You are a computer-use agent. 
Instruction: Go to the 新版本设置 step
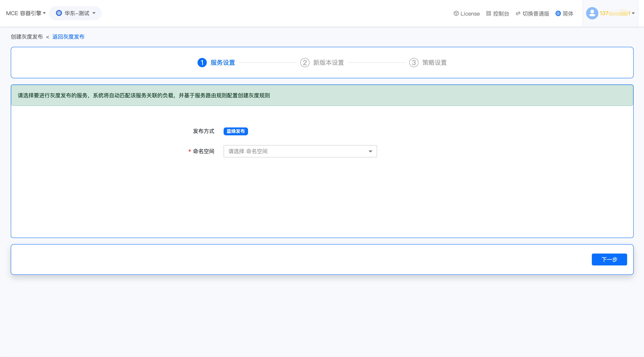click(x=329, y=63)
